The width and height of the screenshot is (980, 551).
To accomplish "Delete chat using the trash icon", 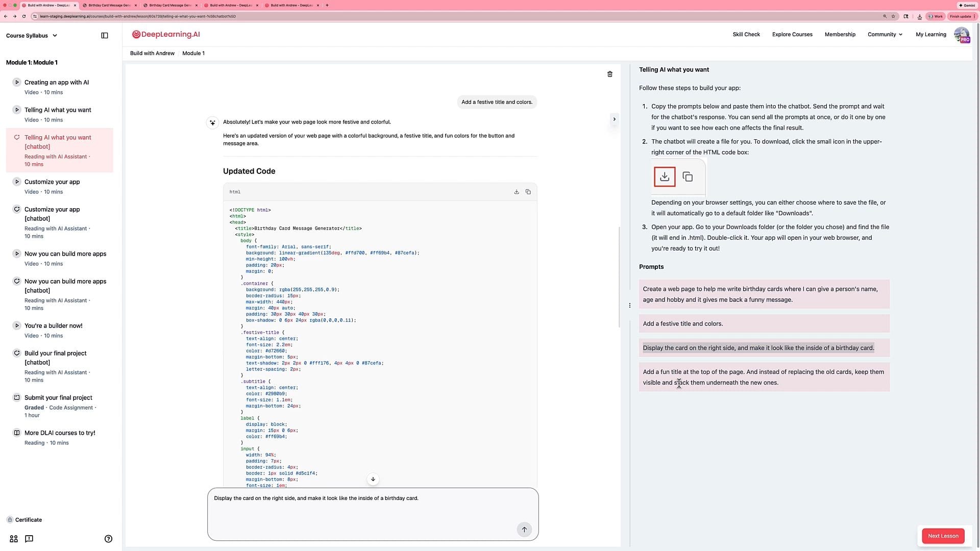I will pyautogui.click(x=609, y=74).
